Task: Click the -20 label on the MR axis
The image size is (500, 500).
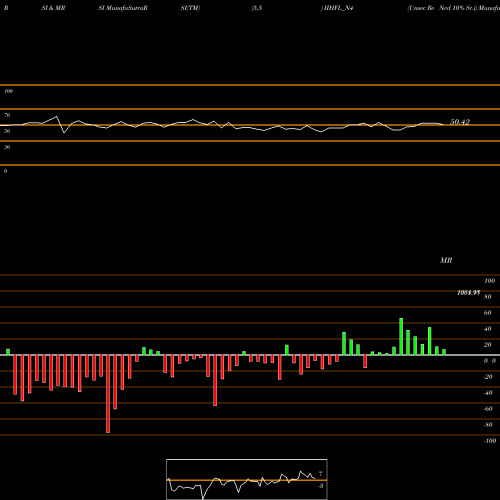Action: coord(488,377)
